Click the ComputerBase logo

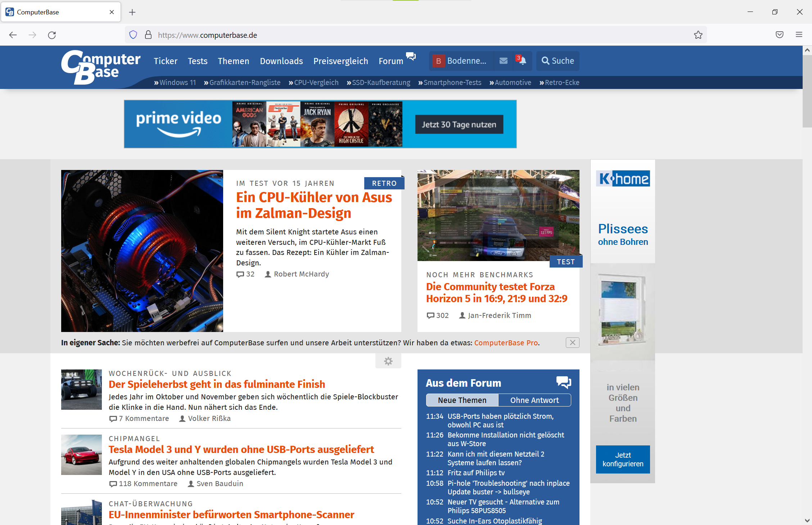click(100, 67)
